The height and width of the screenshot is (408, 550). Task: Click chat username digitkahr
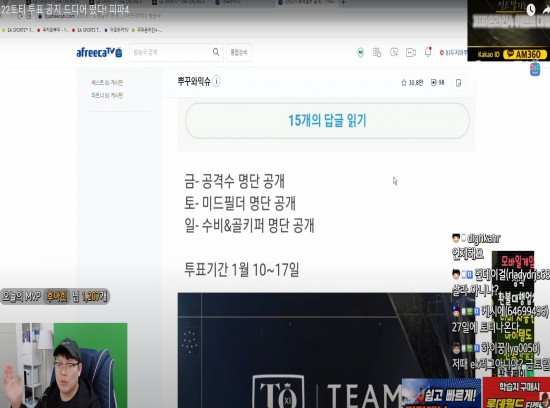pos(484,239)
